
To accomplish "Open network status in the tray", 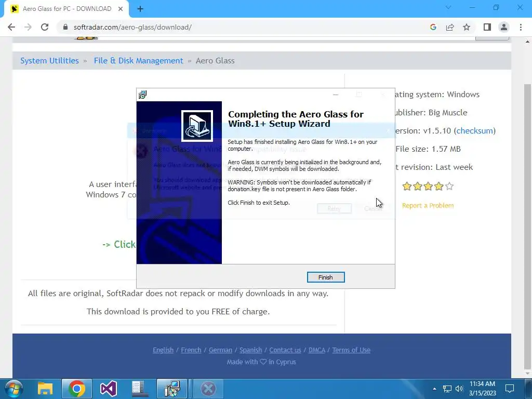I will click(x=447, y=389).
